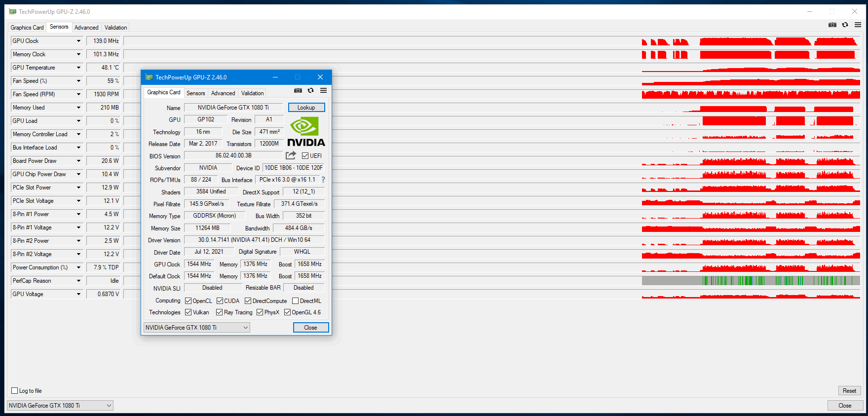Image resolution: width=868 pixels, height=416 pixels.
Task: Open the hamburger menu in the Sensors window
Action: 858,25
